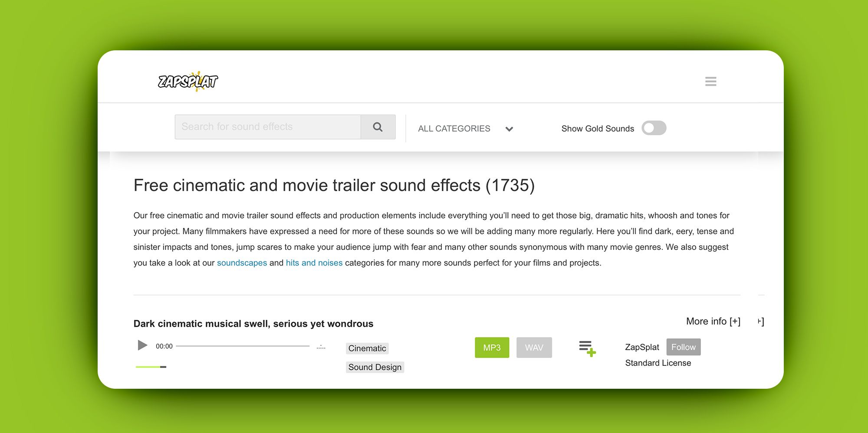The height and width of the screenshot is (433, 868).
Task: Open the ZapSplat author name link
Action: (642, 347)
